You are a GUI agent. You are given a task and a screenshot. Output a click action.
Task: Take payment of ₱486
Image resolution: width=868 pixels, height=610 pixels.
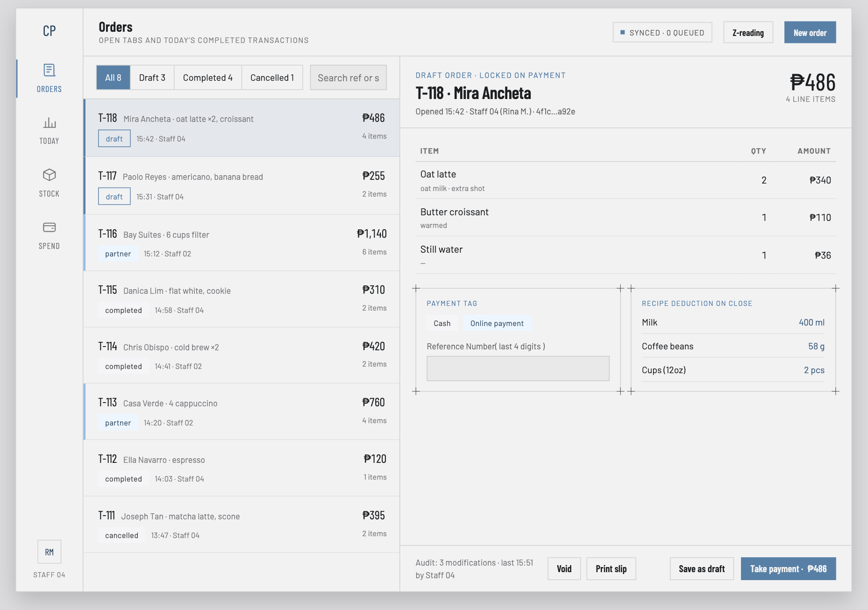tap(788, 568)
